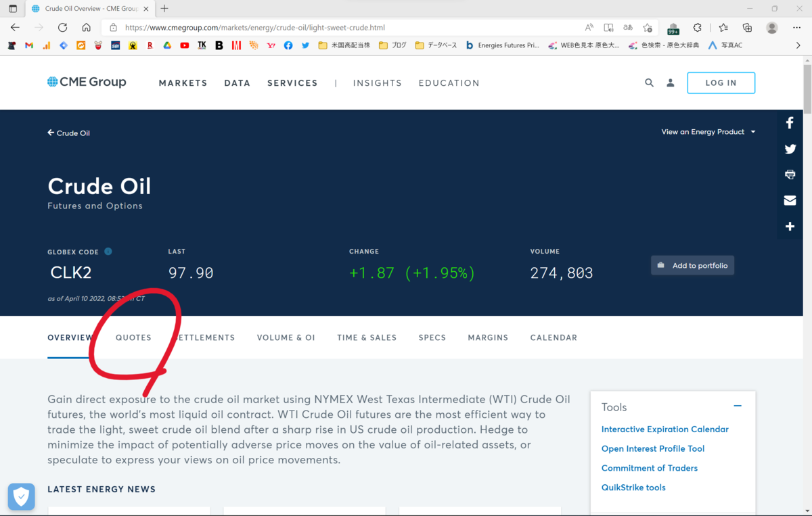The image size is (812, 516).
Task: Expand View an Energy Product dropdown
Action: pos(708,132)
